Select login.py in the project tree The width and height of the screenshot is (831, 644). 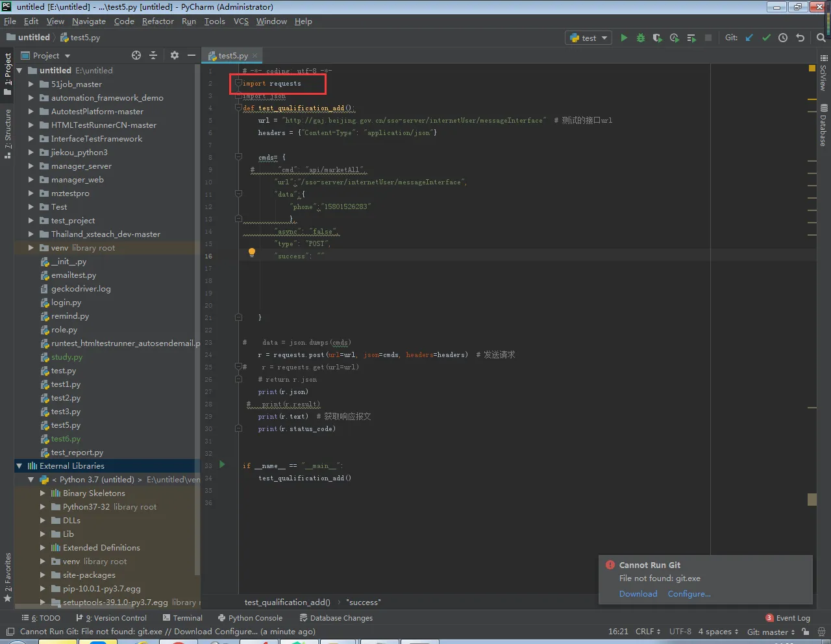[x=66, y=303]
